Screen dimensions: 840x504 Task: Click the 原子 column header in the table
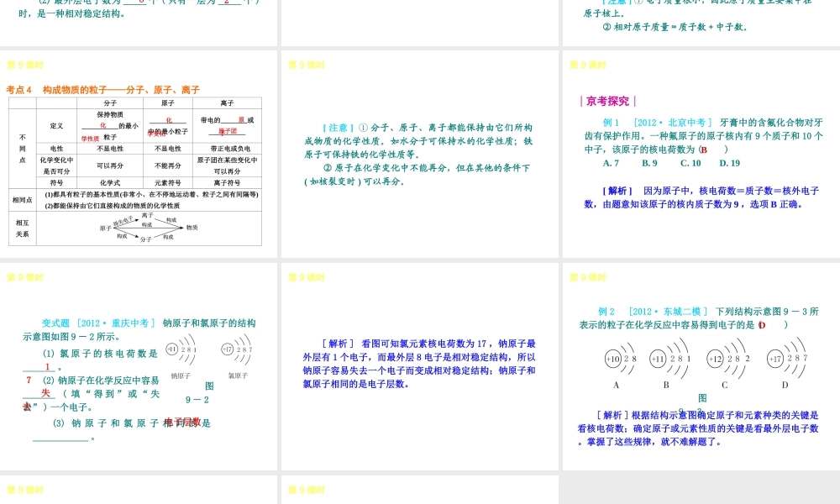pos(168,102)
